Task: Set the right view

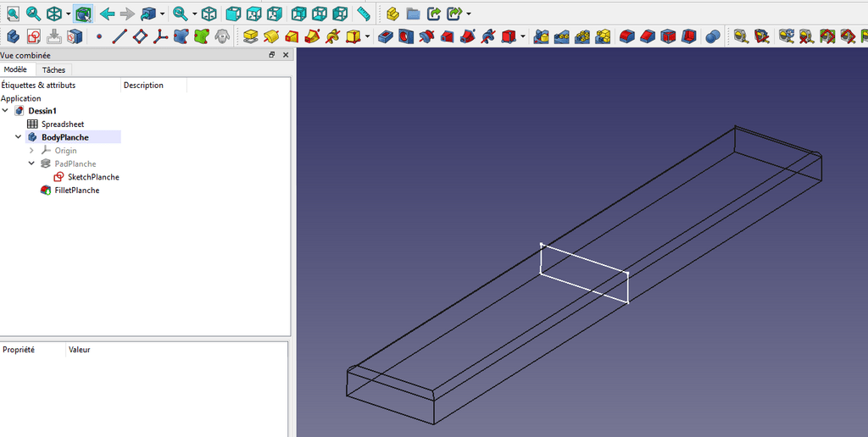Action: (x=275, y=14)
